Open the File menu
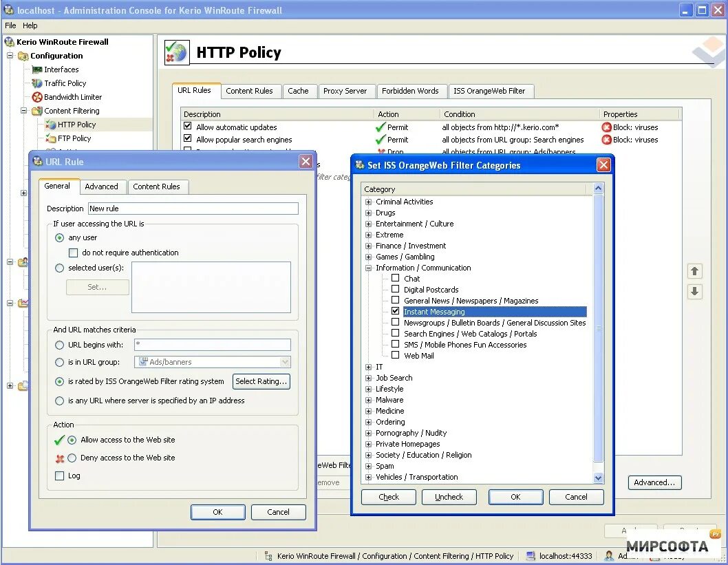This screenshot has width=728, height=565. tap(10, 25)
